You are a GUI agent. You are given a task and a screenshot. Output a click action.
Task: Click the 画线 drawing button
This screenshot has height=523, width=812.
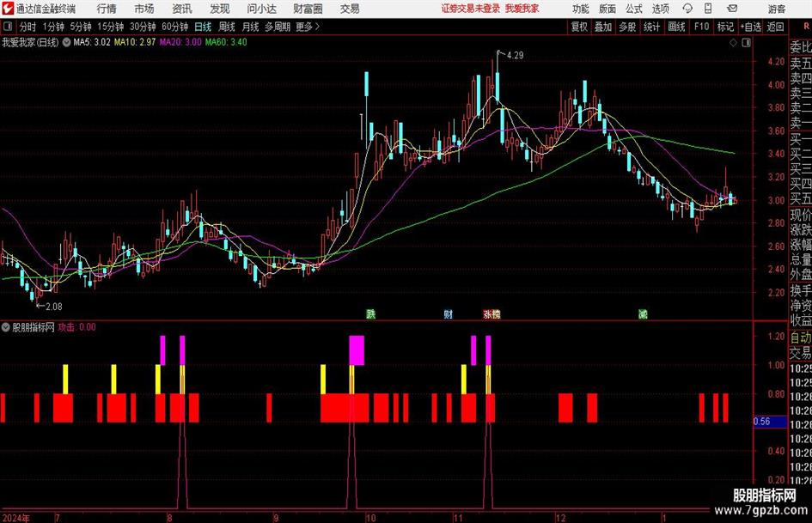pos(676,27)
